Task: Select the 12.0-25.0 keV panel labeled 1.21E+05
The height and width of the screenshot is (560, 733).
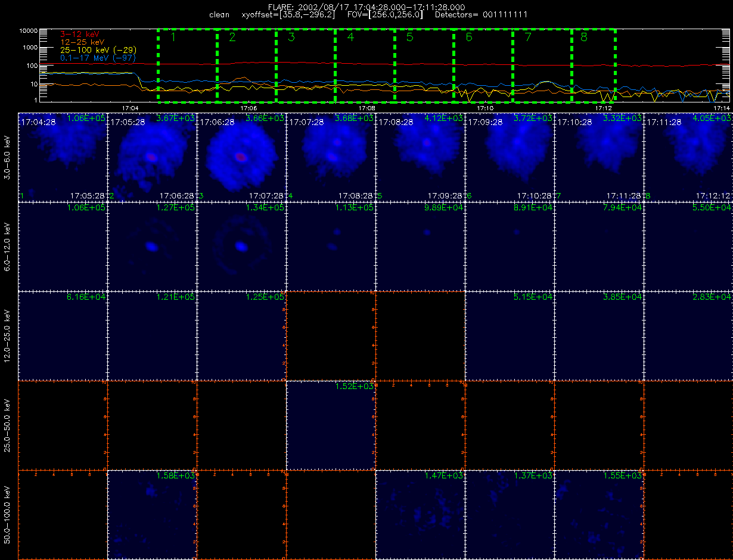Action: pos(152,335)
